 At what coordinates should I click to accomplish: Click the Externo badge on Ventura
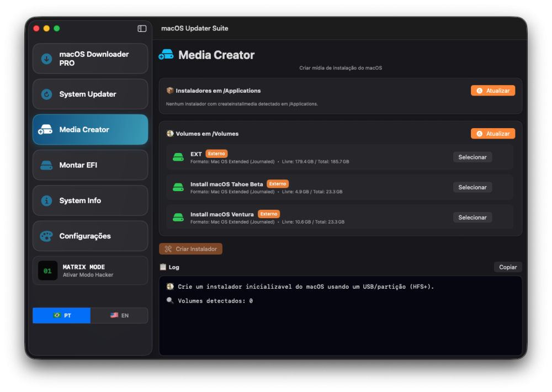point(269,214)
